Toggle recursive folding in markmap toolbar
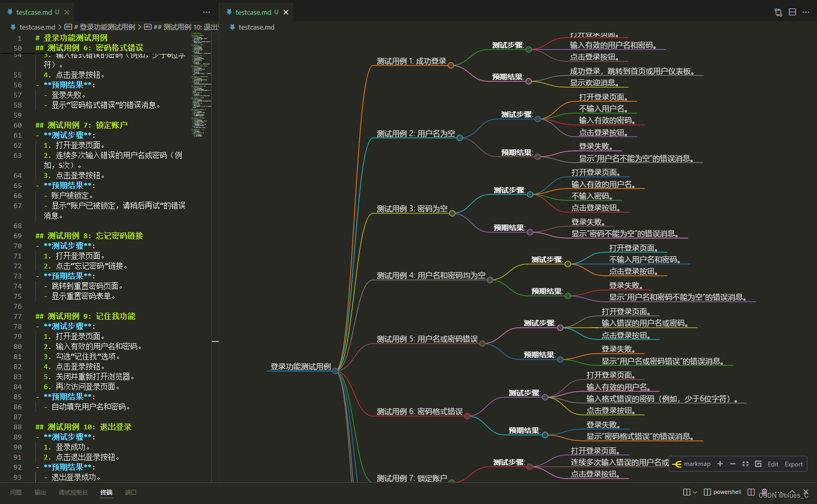The height and width of the screenshot is (504, 817). [x=758, y=464]
